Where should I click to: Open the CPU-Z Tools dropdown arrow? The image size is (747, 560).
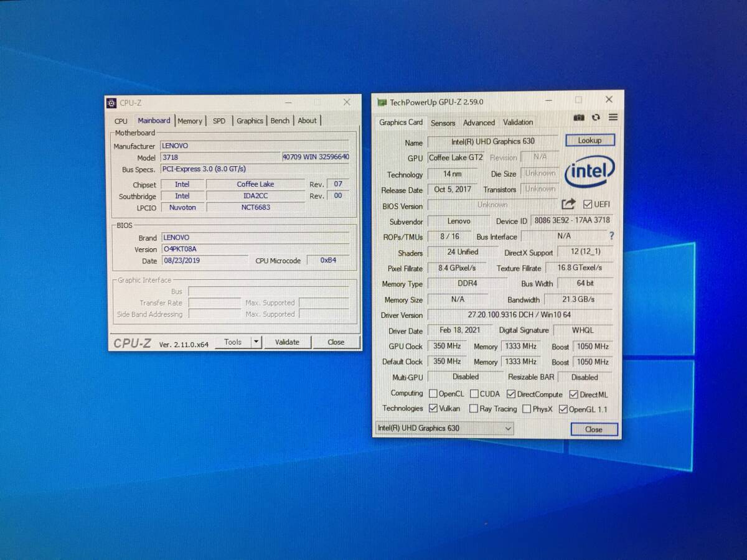(x=256, y=342)
